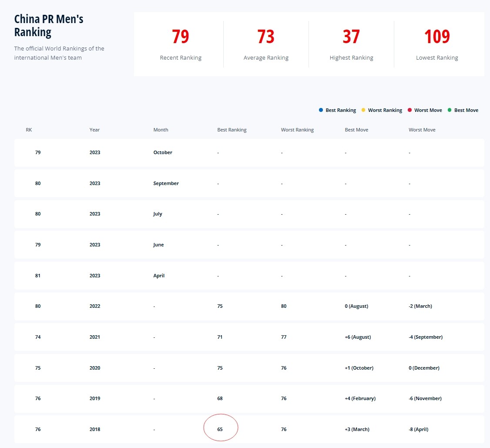Select the Worst Ranking table column header

pos(297,130)
